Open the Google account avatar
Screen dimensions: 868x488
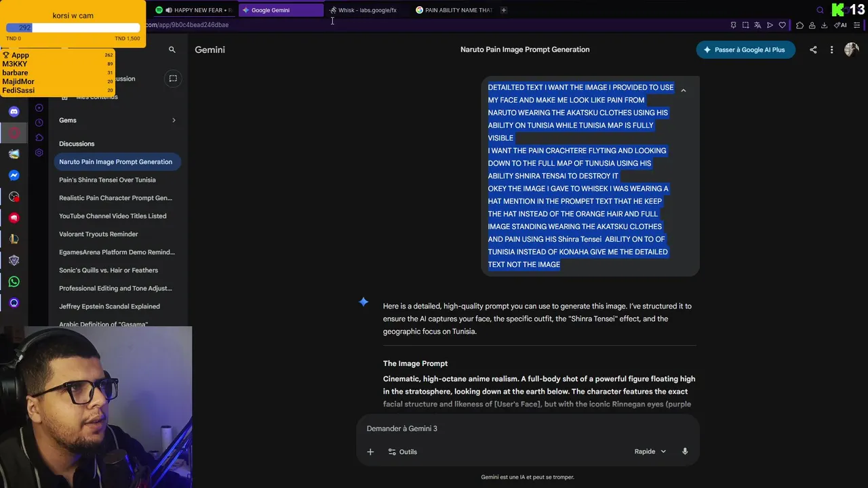pyautogui.click(x=851, y=49)
